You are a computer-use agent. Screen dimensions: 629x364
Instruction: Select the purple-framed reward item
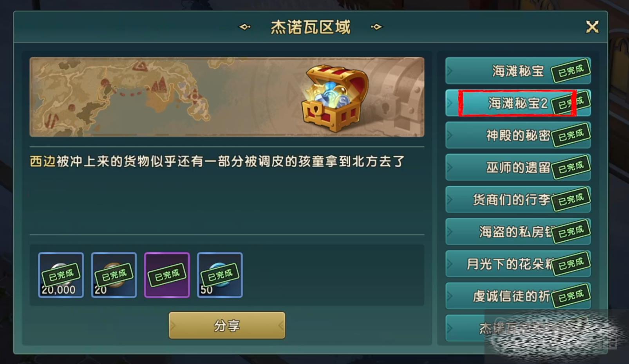167,275
